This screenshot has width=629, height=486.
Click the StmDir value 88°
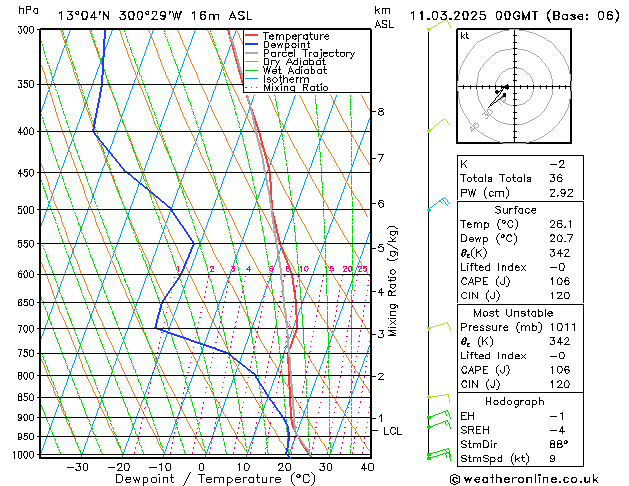point(559,444)
